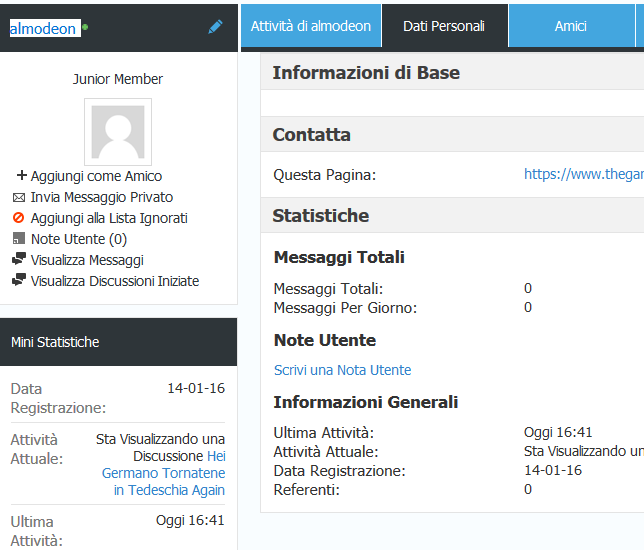This screenshot has height=550, width=644.
Task: Click the Statistiche section heading
Action: (321, 216)
